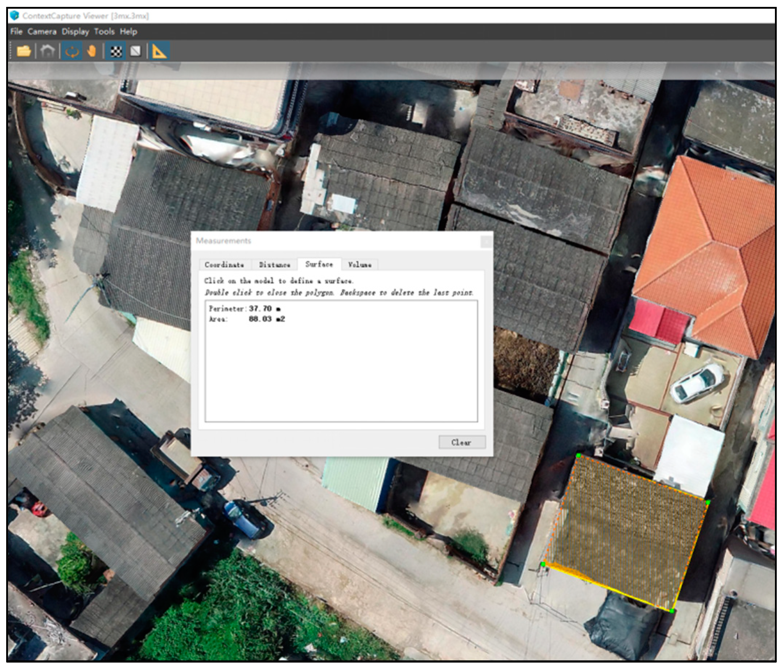Viewport: 784px width, 672px height.
Task: Switch to the Distance tab
Action: tap(274, 265)
